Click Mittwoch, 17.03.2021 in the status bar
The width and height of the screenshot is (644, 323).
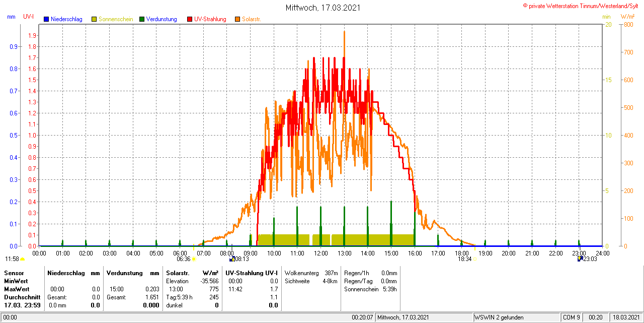[x=403, y=317]
